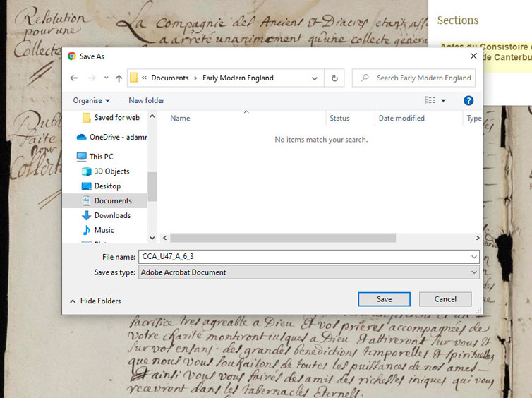Image resolution: width=532 pixels, height=398 pixels.
Task: Click the horizontal scrollbar right arrow
Action: click(478, 238)
